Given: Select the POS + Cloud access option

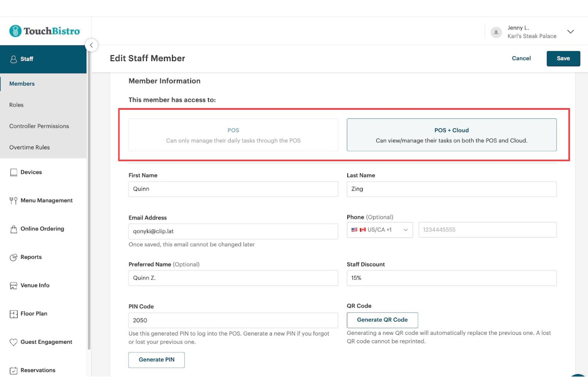Looking at the screenshot, I should 451,135.
